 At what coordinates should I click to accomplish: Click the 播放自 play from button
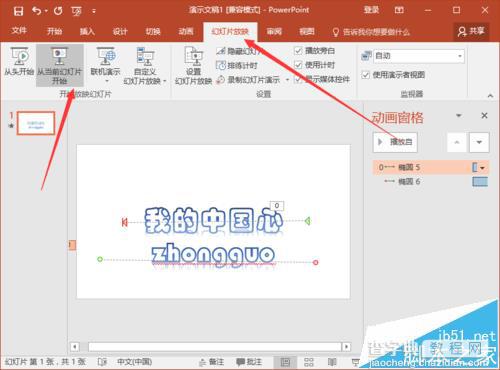(395, 142)
